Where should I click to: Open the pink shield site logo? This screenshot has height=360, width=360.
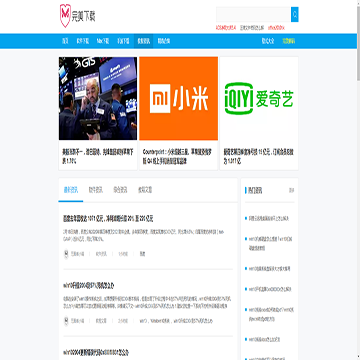[65, 16]
